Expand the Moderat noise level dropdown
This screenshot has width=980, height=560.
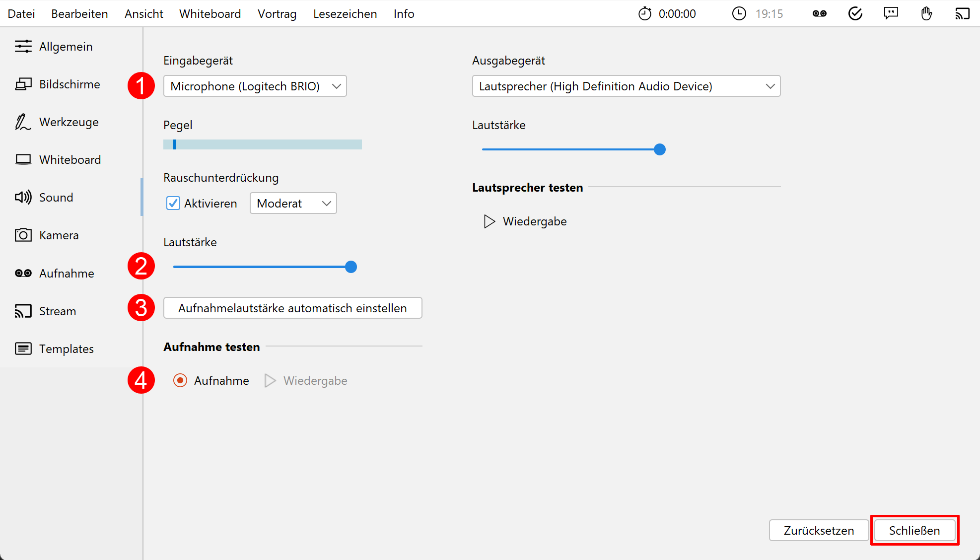293,203
